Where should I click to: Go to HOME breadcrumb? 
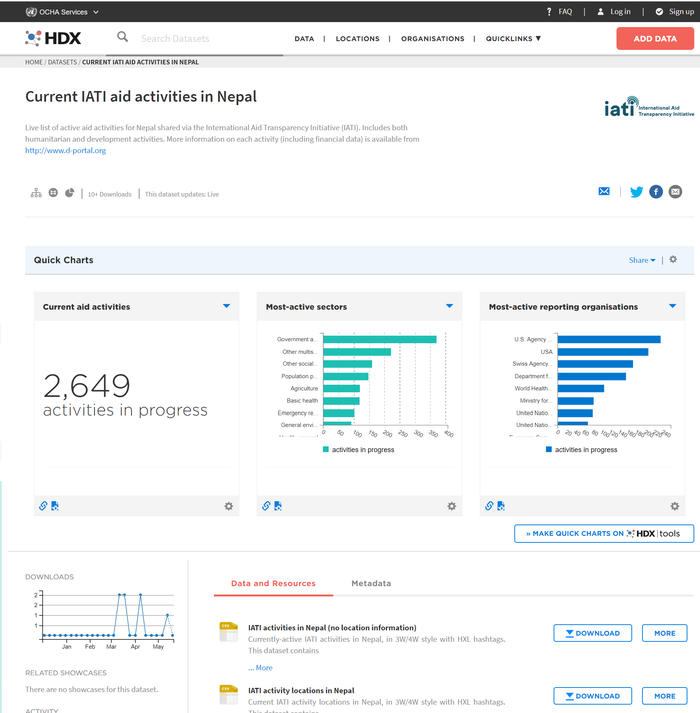click(x=34, y=62)
